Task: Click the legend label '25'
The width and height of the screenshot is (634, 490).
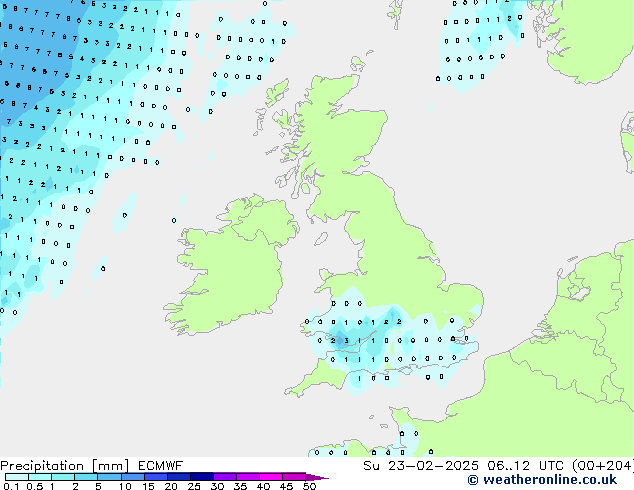Action: click(194, 486)
